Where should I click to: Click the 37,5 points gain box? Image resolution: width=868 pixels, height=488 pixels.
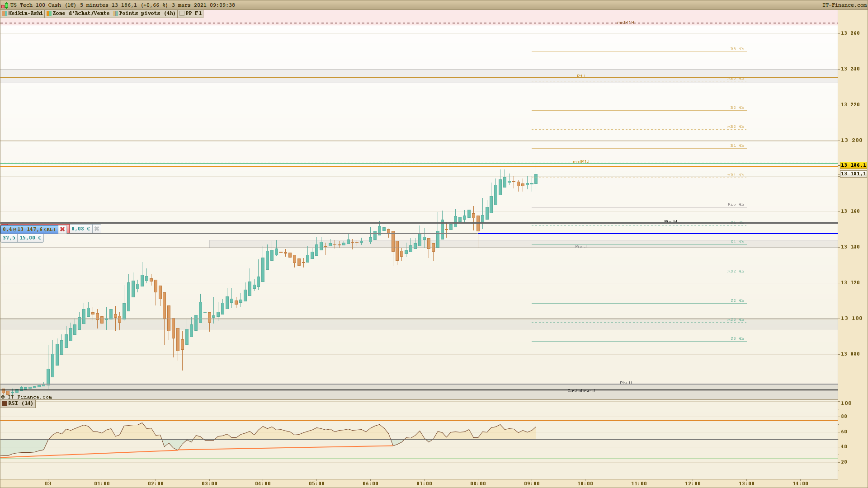pos(9,238)
